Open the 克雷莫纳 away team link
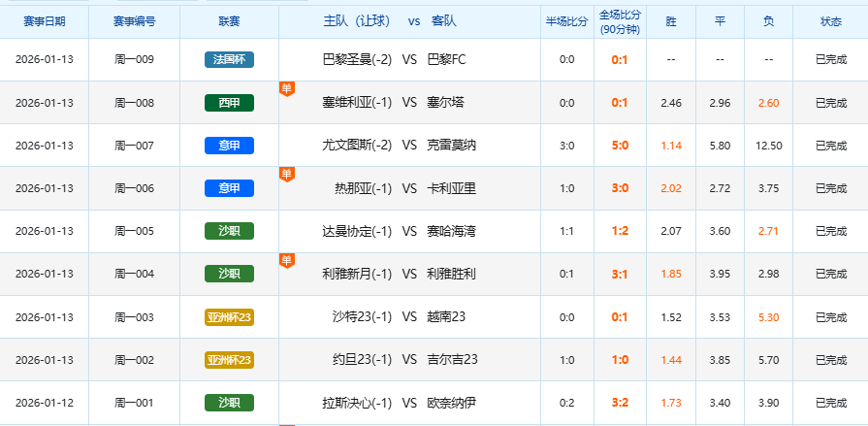 451,146
